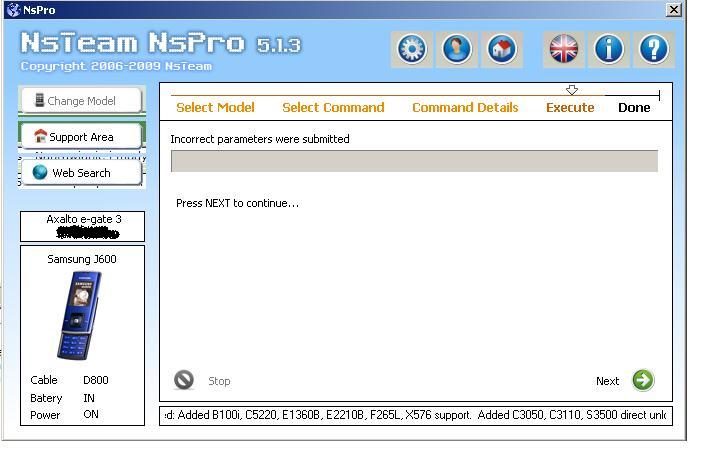Go to Done step
The height and width of the screenshot is (450, 720).
(634, 107)
